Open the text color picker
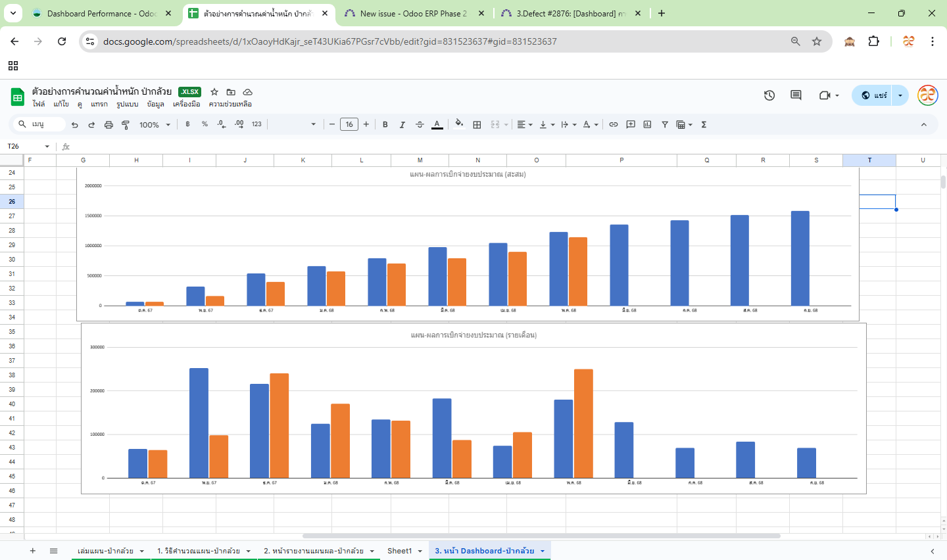The height and width of the screenshot is (560, 947). (x=437, y=125)
